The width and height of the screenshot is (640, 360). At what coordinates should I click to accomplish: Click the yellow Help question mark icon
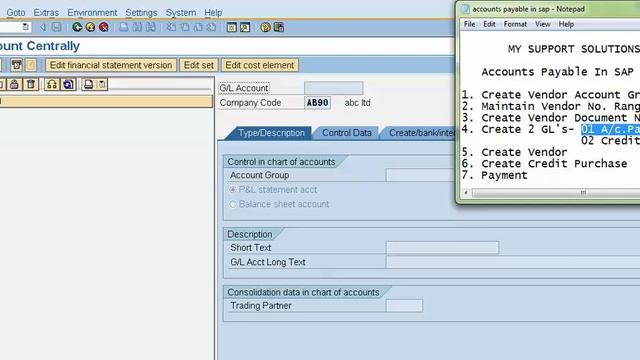[x=265, y=27]
